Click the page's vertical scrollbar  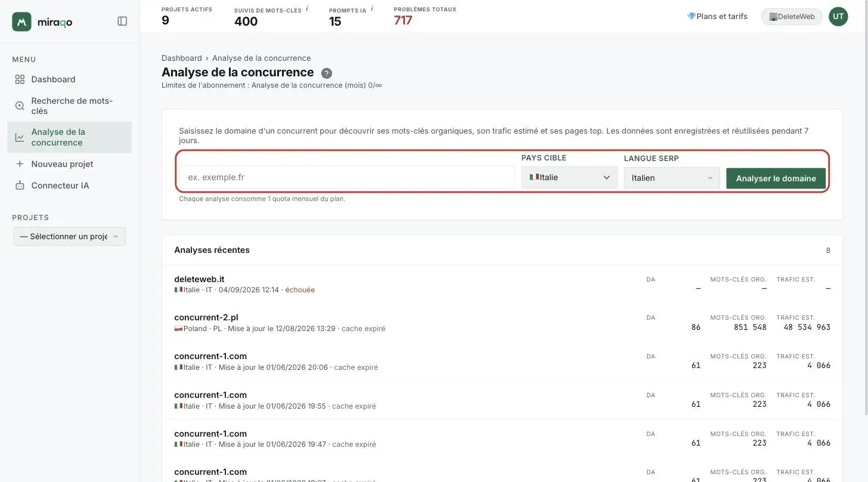(x=866, y=209)
